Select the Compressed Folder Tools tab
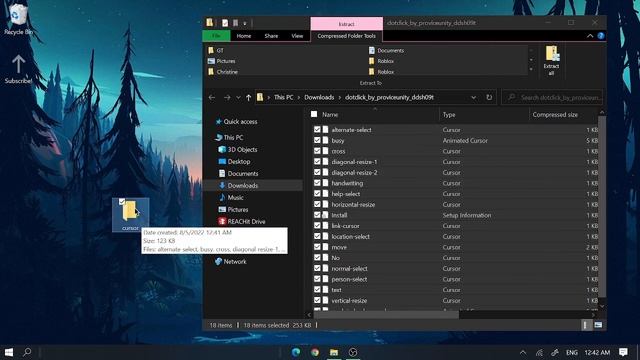Image resolution: width=640 pixels, height=360 pixels. (347, 36)
